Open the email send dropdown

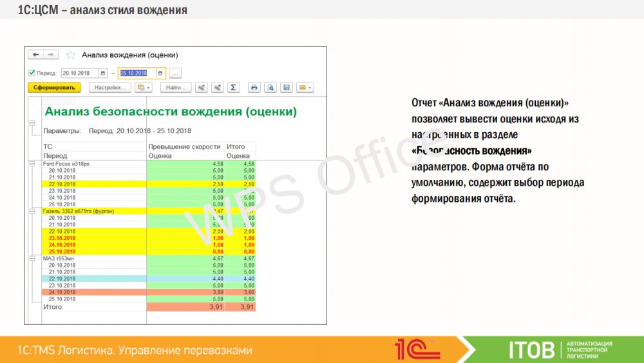305,87
